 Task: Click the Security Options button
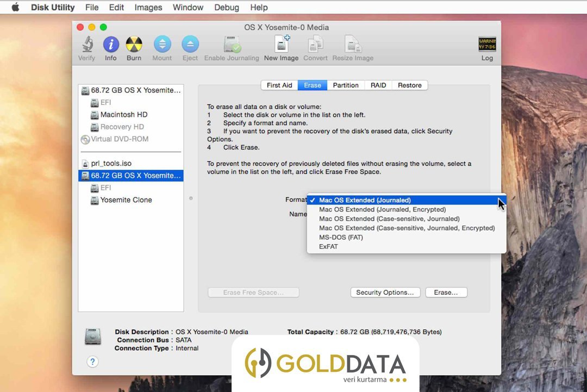point(385,293)
